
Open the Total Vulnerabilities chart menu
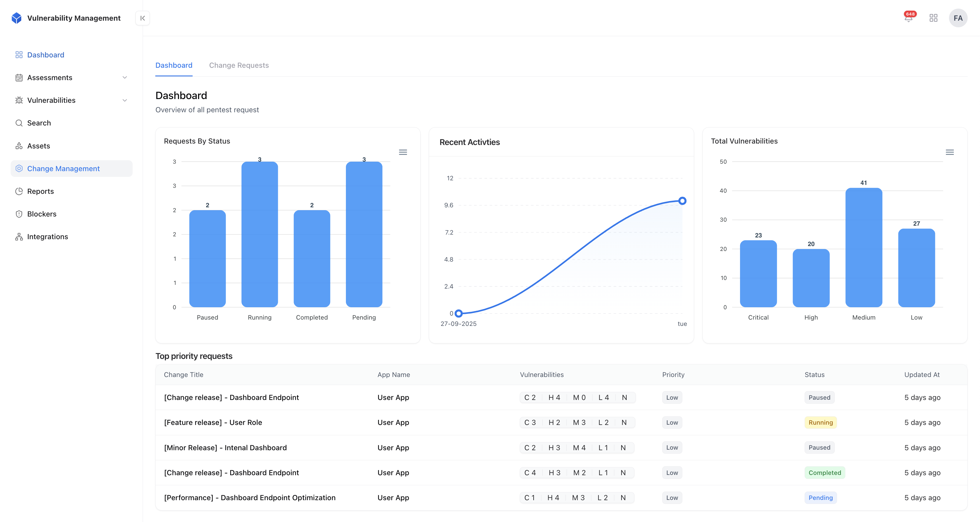[x=950, y=152]
